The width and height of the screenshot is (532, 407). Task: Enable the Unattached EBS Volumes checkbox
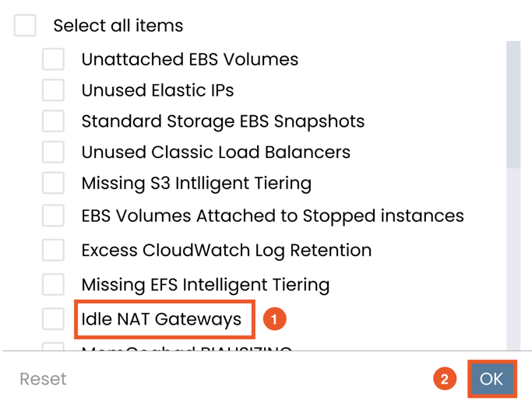coord(53,59)
